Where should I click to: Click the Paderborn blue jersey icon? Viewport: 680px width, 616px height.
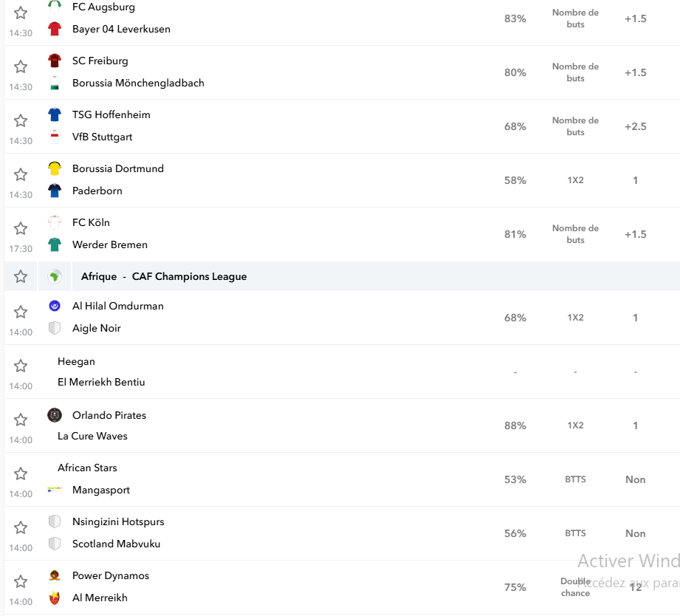(x=55, y=191)
